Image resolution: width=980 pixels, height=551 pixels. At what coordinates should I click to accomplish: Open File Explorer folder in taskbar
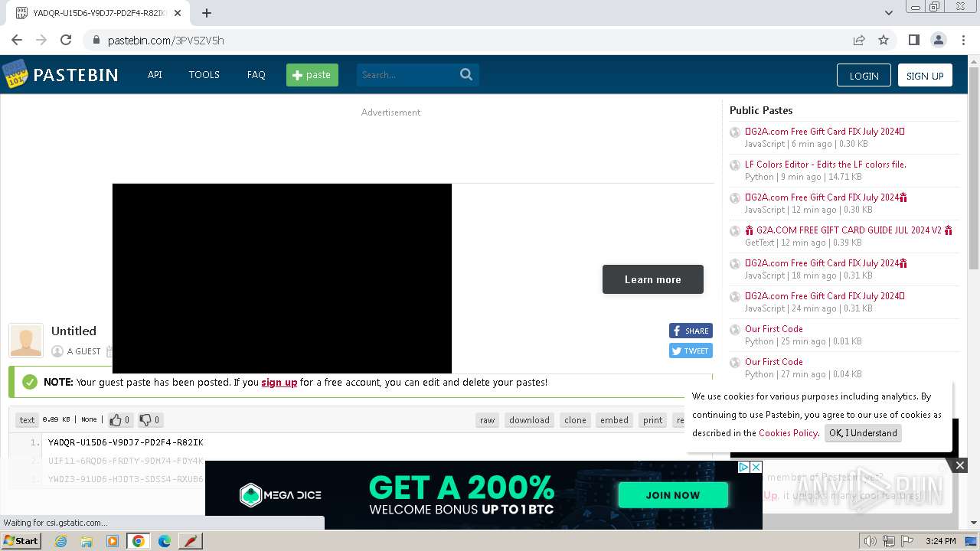87,541
